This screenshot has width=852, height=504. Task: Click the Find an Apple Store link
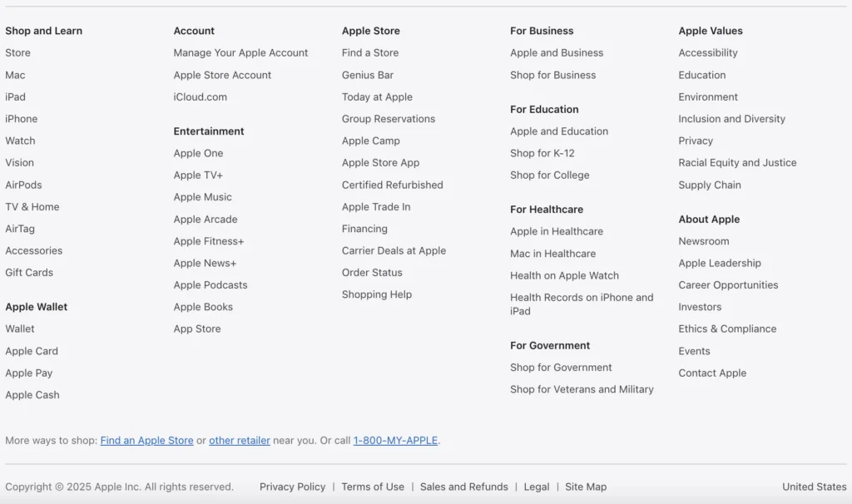tap(146, 440)
